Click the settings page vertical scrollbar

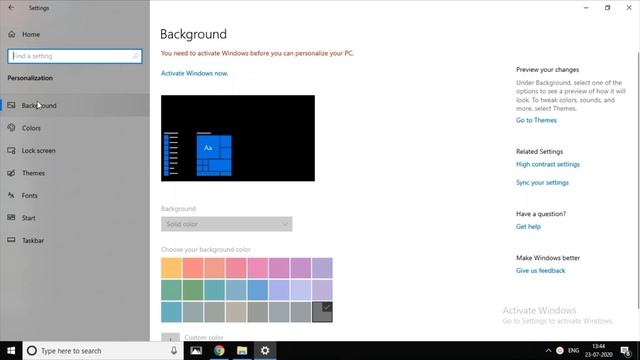click(x=638, y=180)
